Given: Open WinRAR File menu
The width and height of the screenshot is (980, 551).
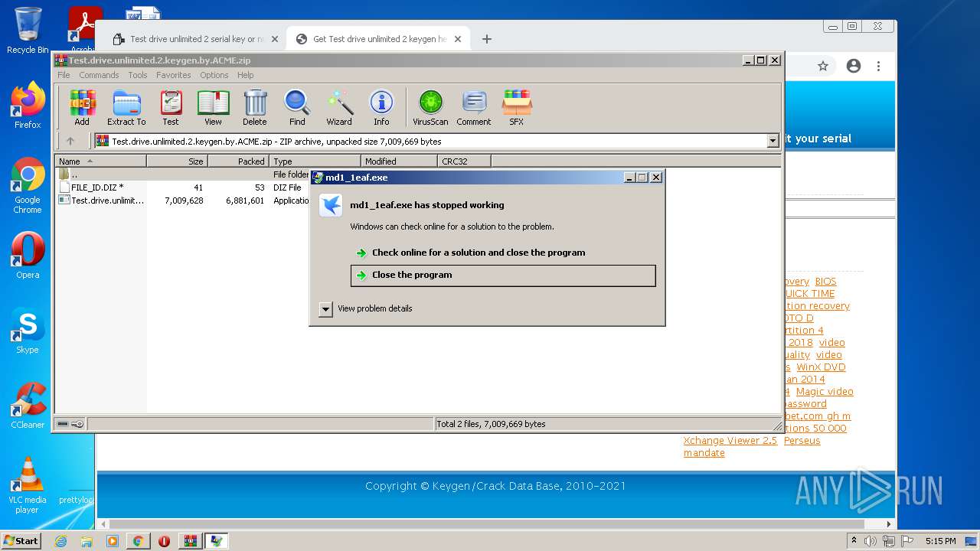Looking at the screenshot, I should [x=64, y=75].
